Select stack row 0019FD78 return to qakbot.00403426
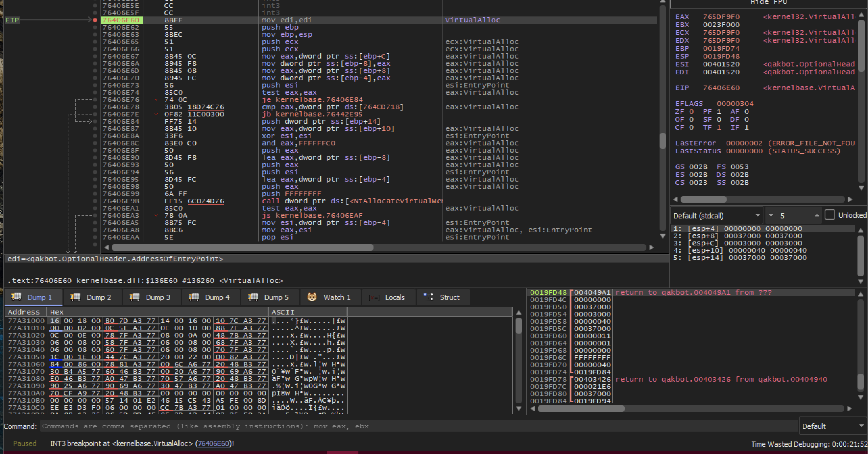 click(x=691, y=379)
